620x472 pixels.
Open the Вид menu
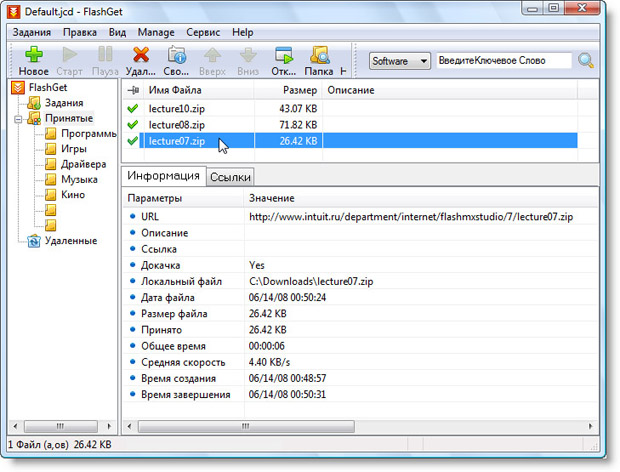click(x=117, y=32)
